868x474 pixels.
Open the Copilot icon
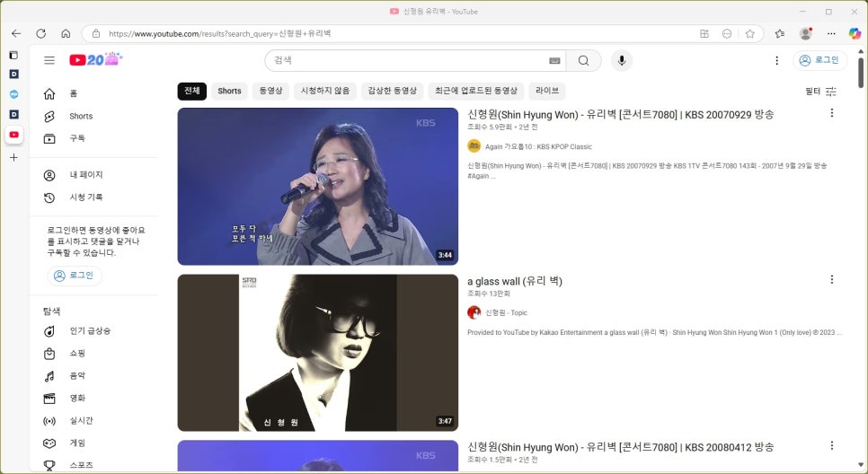pos(855,34)
